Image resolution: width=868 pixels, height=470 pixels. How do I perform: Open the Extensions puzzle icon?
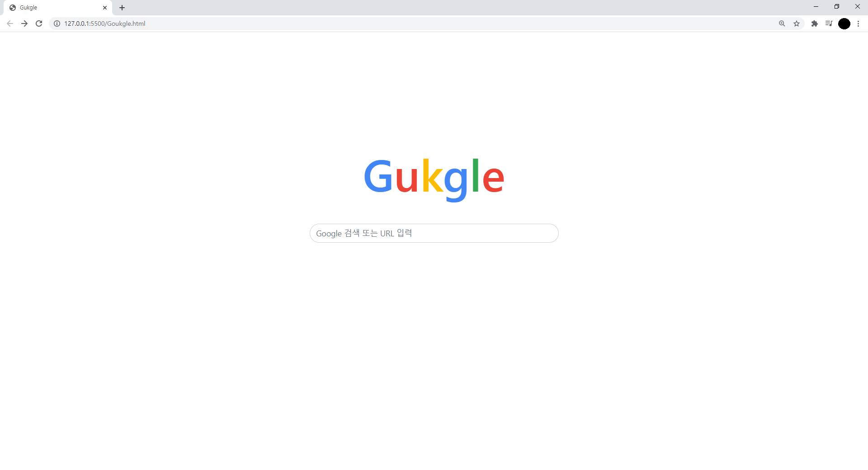click(815, 23)
